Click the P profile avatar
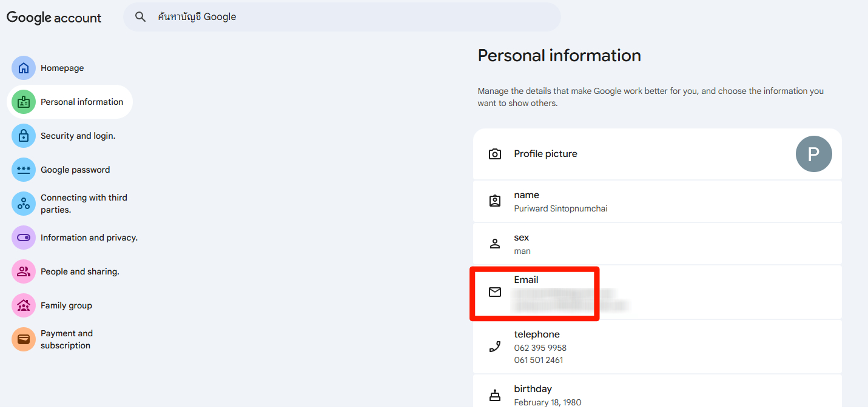The image size is (868, 409). (x=814, y=154)
